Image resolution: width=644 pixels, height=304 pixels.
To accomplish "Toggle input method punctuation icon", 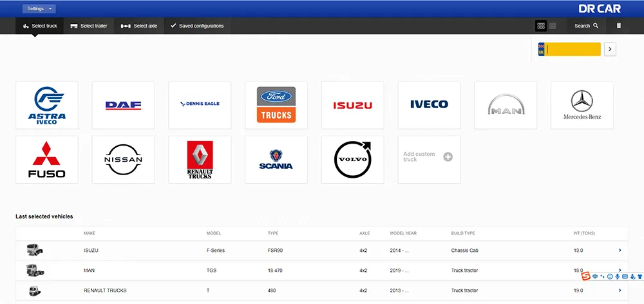I will pos(603,276).
